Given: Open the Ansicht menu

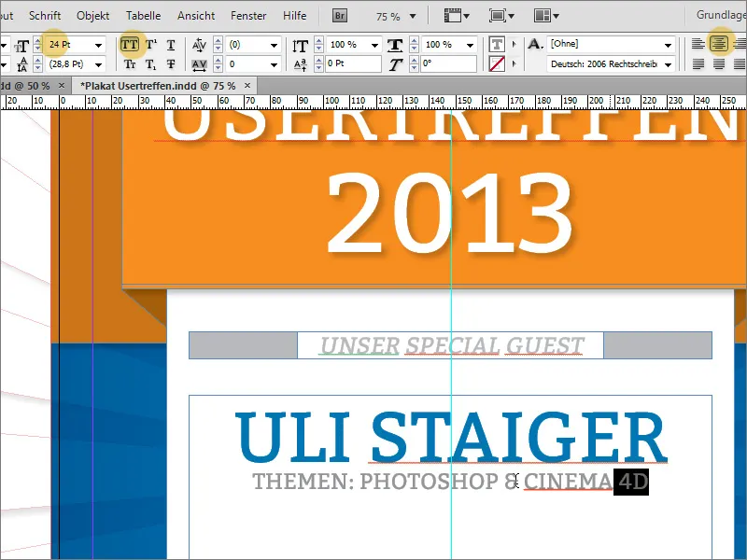Looking at the screenshot, I should (x=196, y=16).
